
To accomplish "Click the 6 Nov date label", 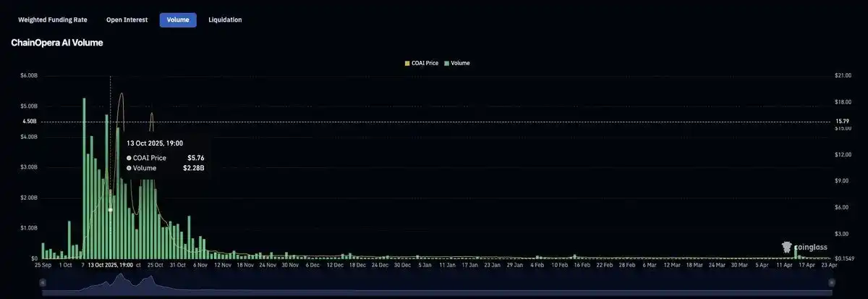I will (200, 265).
